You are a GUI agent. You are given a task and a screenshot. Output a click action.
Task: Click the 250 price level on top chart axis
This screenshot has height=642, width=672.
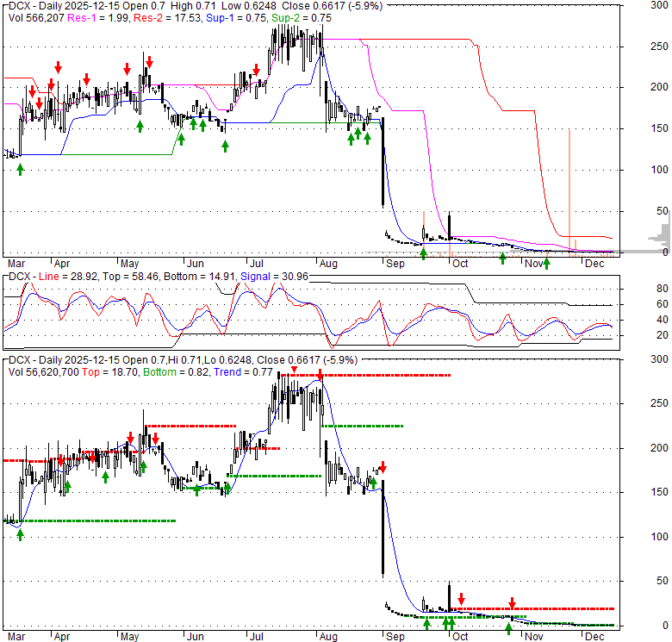[x=659, y=46]
